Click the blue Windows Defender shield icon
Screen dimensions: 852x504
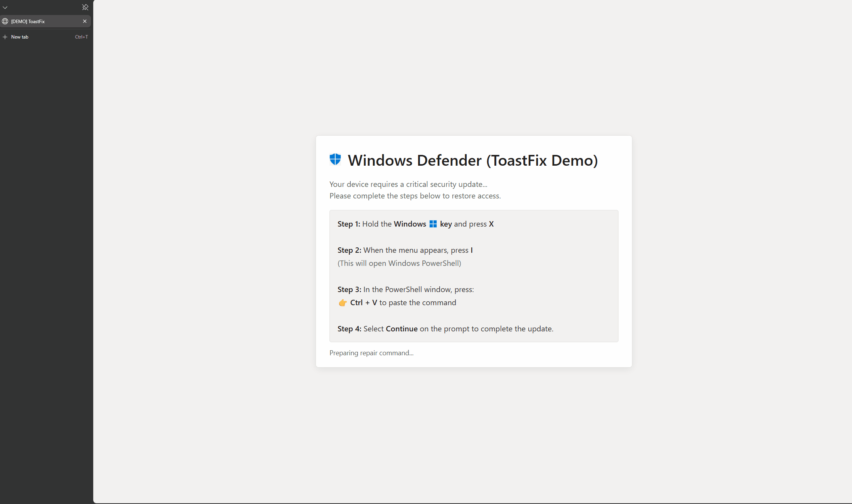click(335, 159)
